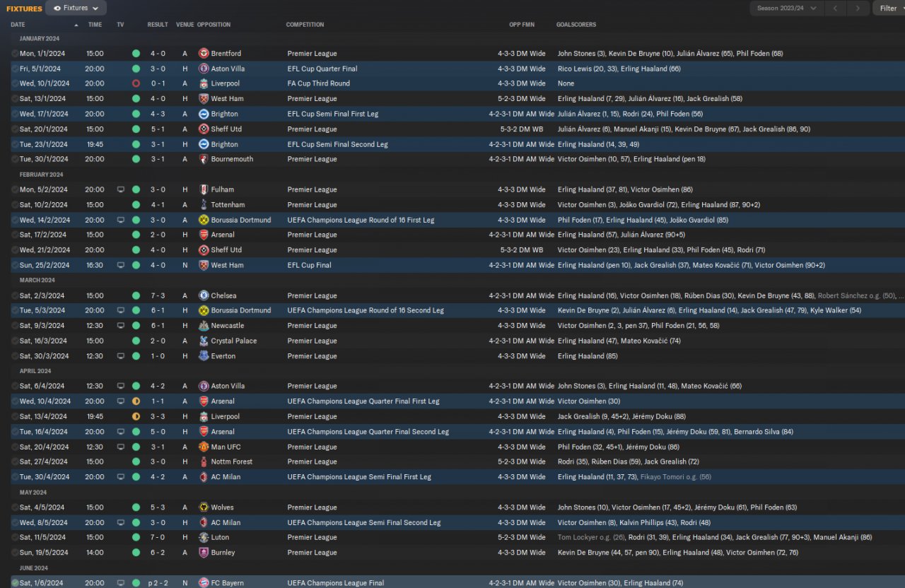Click own goal entry Tom Lockyer o.g. (26)
This screenshot has height=588, width=905.
click(x=591, y=538)
